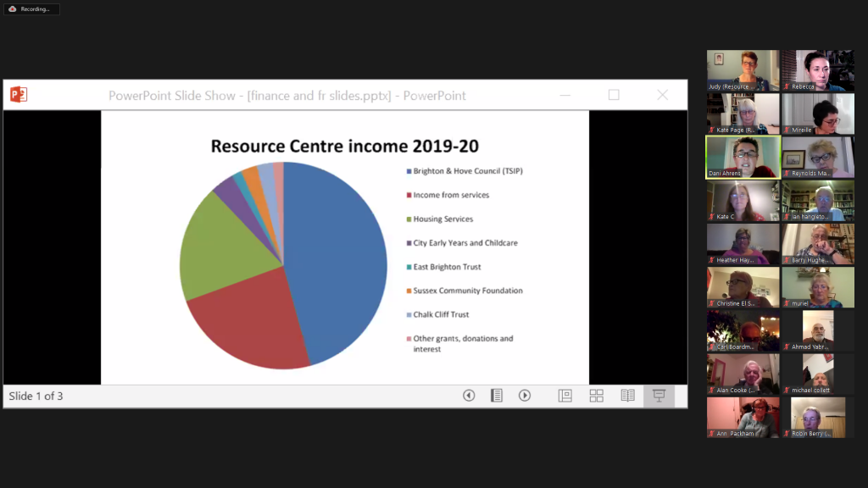Select Christine El S's video thumbnail
This screenshot has width=868, height=488.
coord(743,287)
